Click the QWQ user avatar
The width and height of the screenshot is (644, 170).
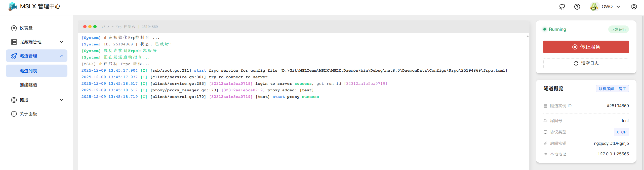594,7
